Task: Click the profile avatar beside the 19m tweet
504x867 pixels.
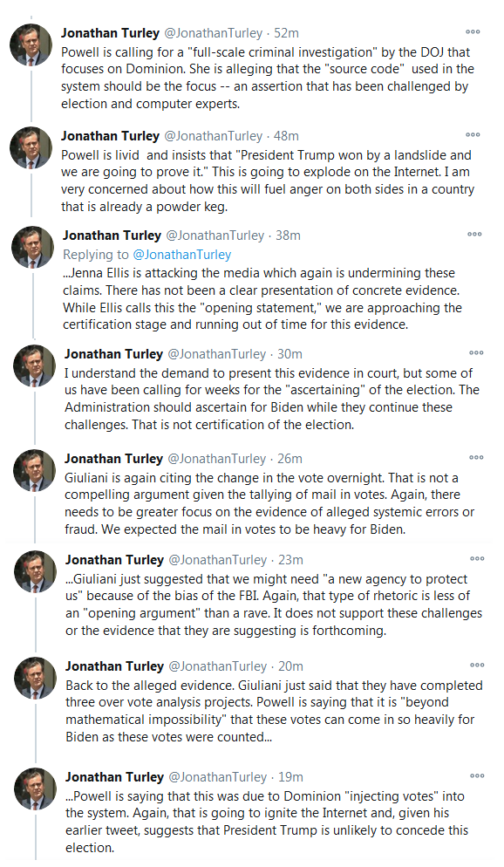Action: click(x=35, y=789)
